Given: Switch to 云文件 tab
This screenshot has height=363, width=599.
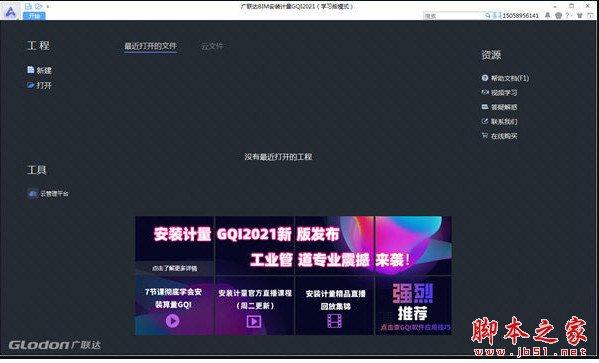Looking at the screenshot, I should coord(212,46).
